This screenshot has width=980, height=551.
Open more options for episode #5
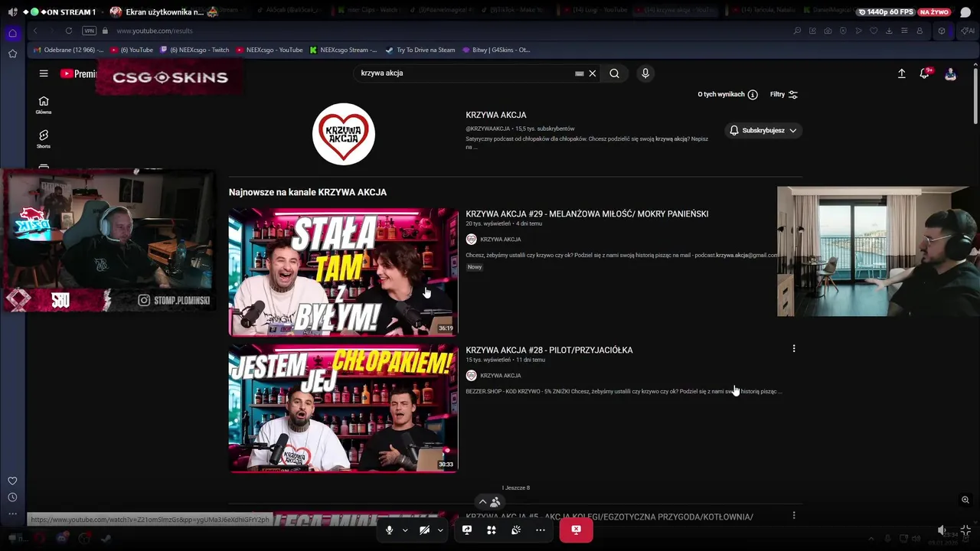[794, 515]
